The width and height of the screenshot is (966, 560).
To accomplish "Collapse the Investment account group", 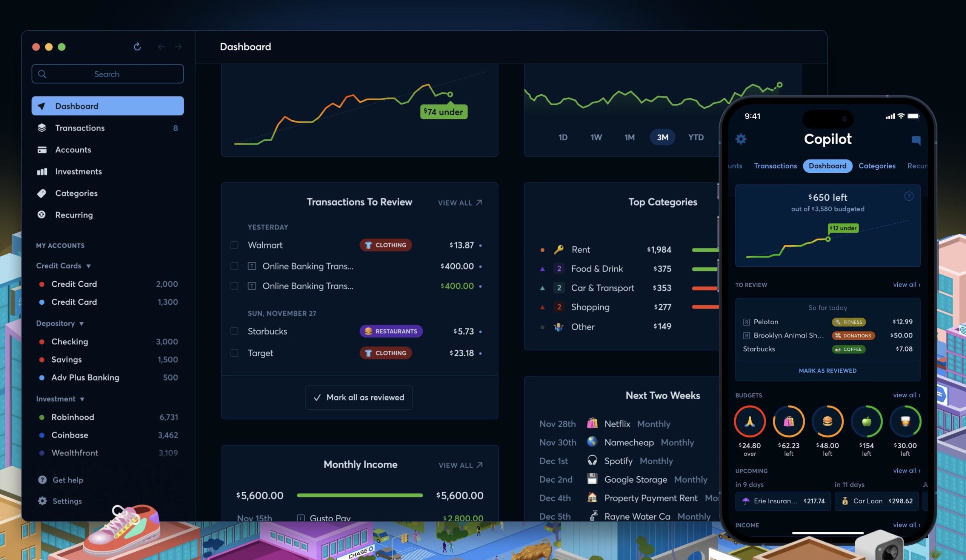I will (82, 399).
